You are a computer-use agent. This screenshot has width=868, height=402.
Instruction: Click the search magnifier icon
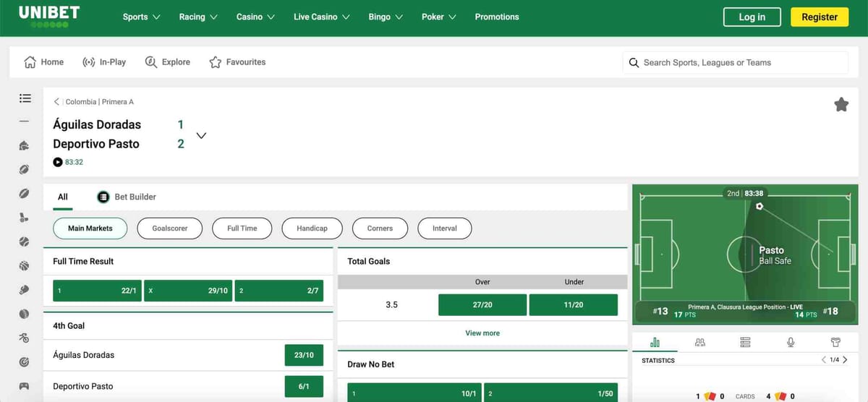(x=634, y=63)
